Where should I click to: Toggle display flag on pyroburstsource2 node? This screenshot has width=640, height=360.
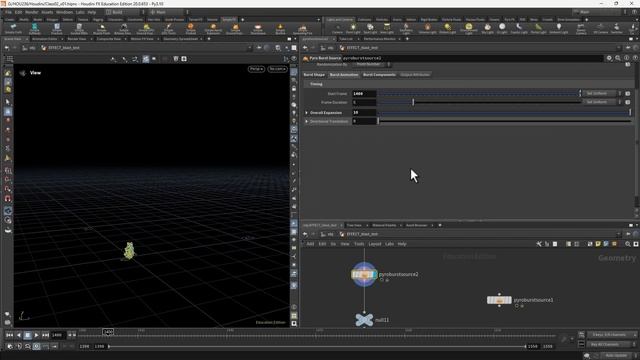point(374,275)
